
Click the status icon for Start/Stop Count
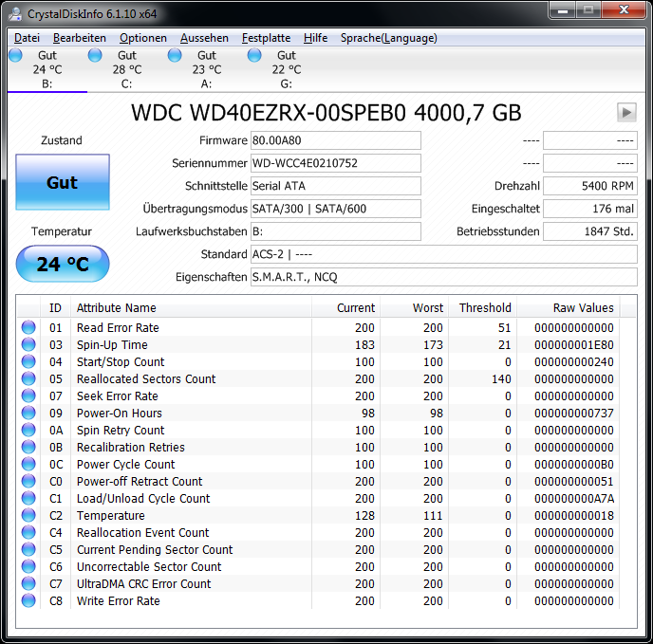(28, 361)
